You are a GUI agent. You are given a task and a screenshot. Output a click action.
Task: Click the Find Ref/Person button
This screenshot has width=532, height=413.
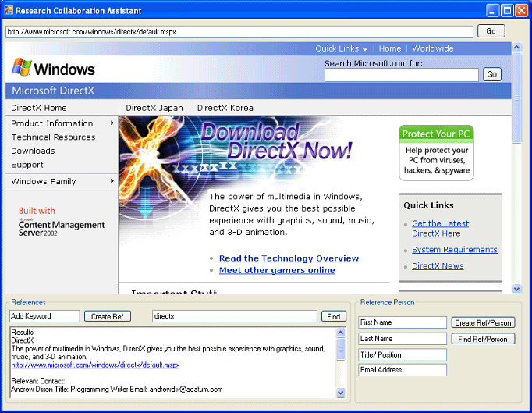(x=483, y=339)
